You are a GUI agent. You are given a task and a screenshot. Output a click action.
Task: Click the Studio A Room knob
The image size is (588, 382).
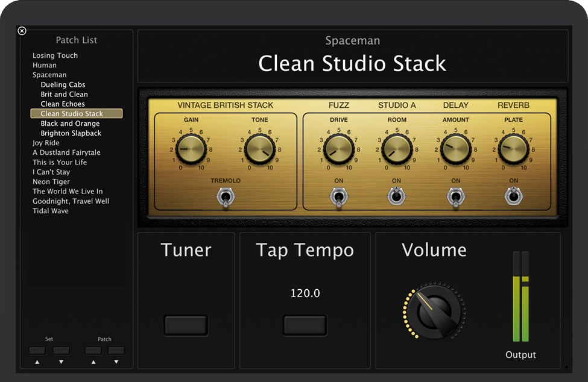397,149
